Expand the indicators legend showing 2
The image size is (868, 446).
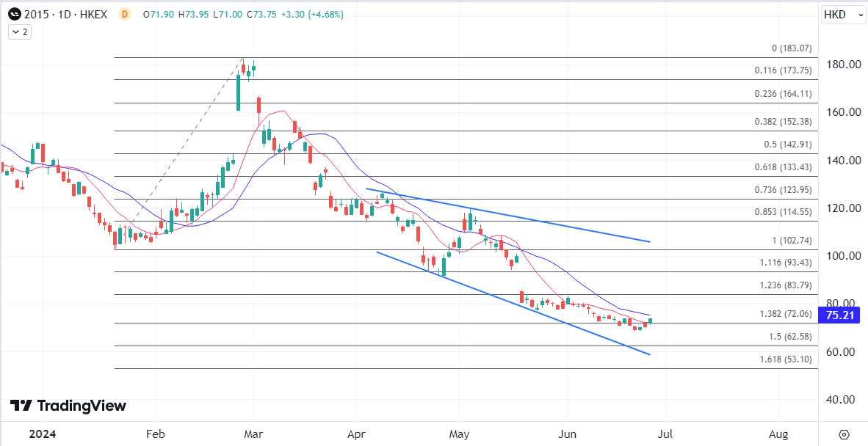[18, 32]
